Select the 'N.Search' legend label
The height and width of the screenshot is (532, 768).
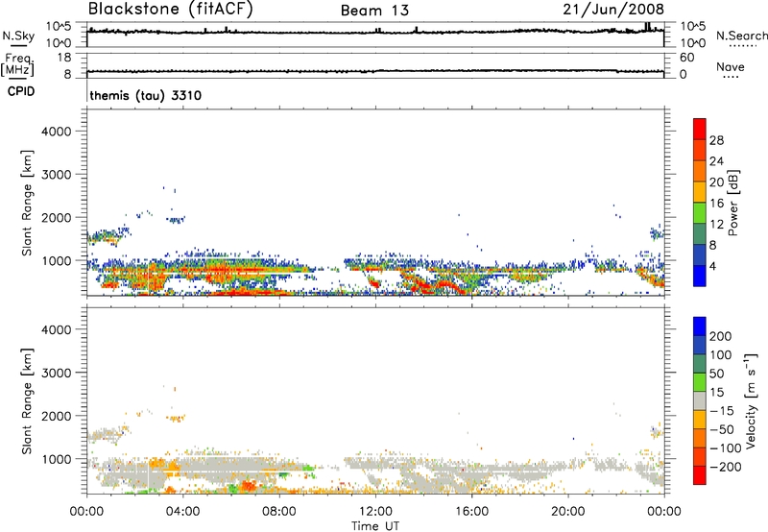pos(742,36)
